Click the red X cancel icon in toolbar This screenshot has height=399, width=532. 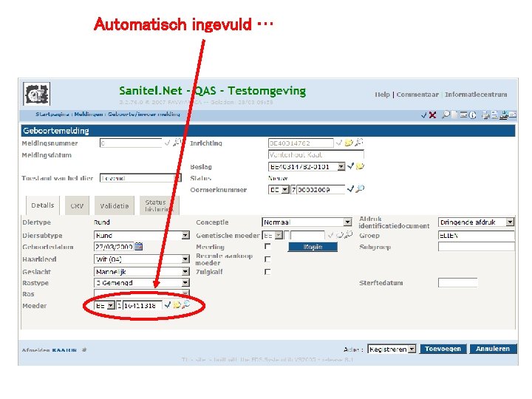[432, 115]
